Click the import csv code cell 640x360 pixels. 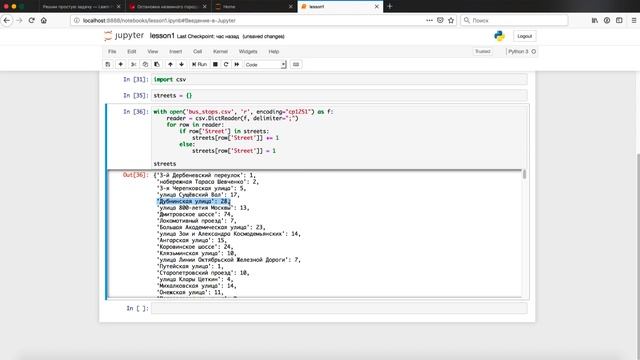(340, 79)
